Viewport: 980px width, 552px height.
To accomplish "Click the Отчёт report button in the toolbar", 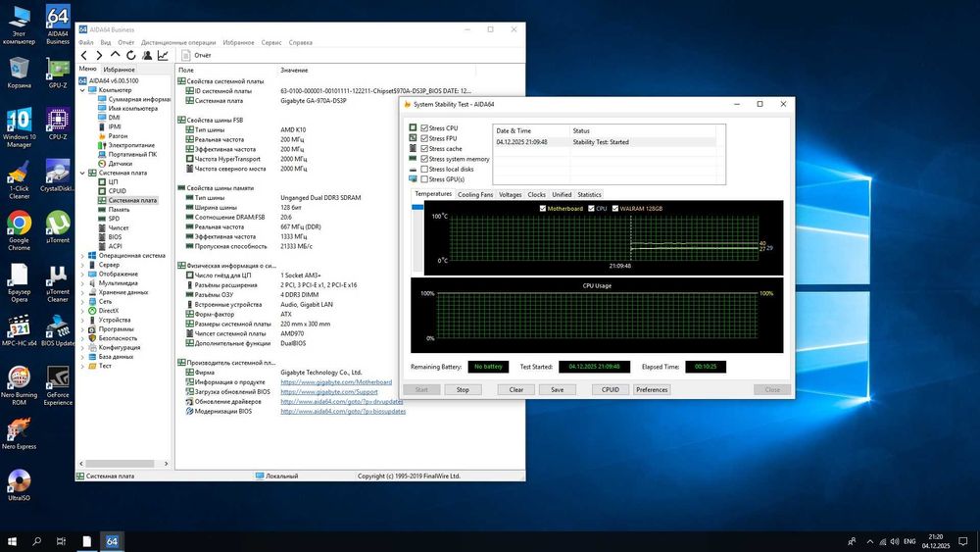I will 196,56.
